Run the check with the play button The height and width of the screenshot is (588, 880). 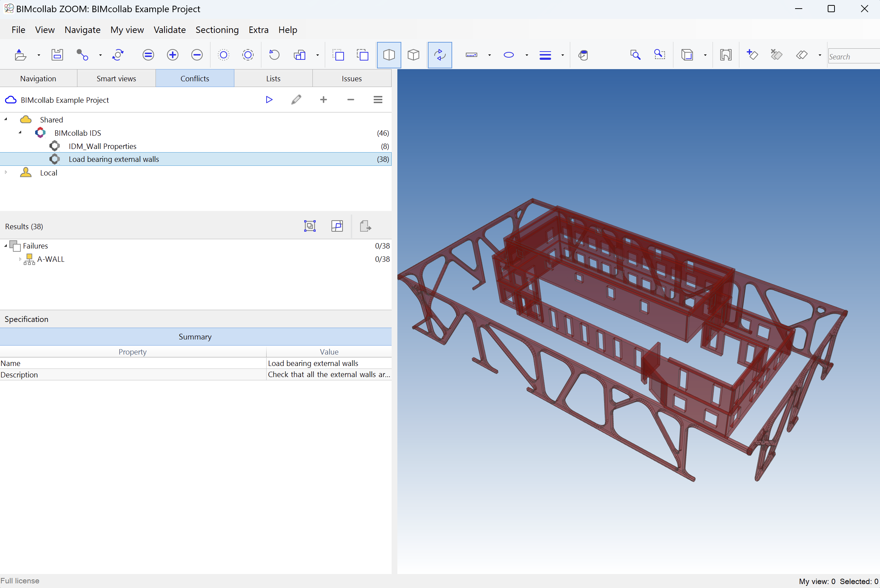pos(269,100)
